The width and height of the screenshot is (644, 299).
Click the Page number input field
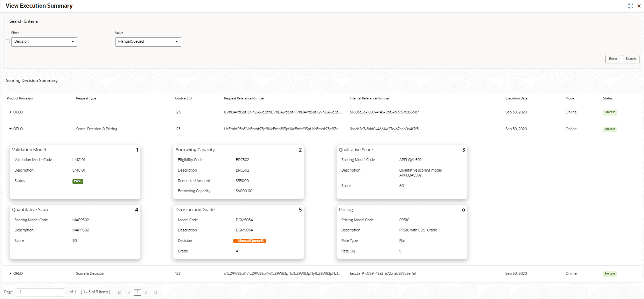click(40, 292)
